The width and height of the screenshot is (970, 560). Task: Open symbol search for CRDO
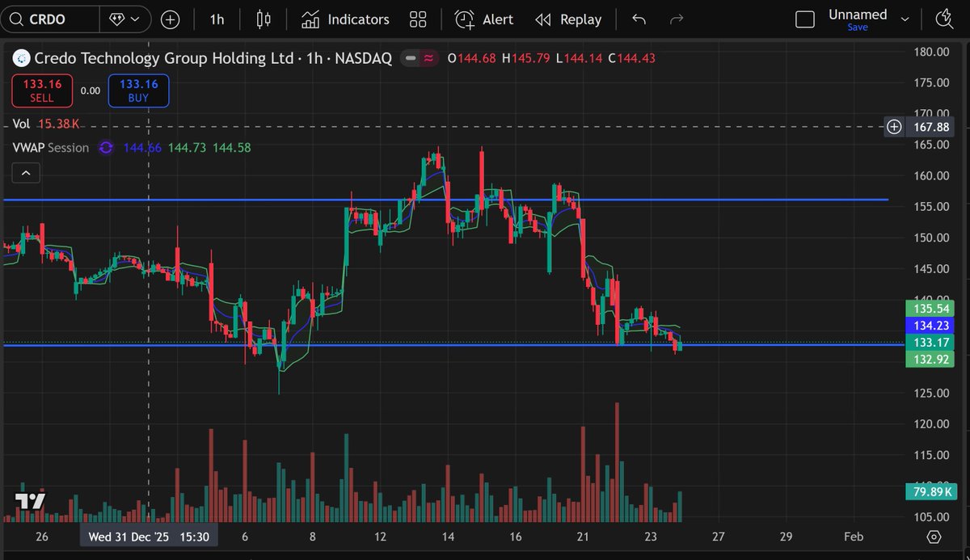pyautogui.click(x=50, y=19)
